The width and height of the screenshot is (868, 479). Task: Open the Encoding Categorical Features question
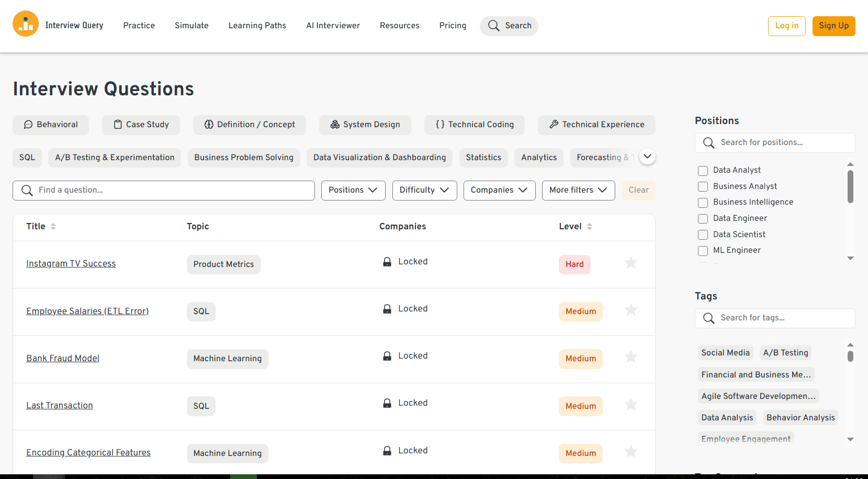88,453
